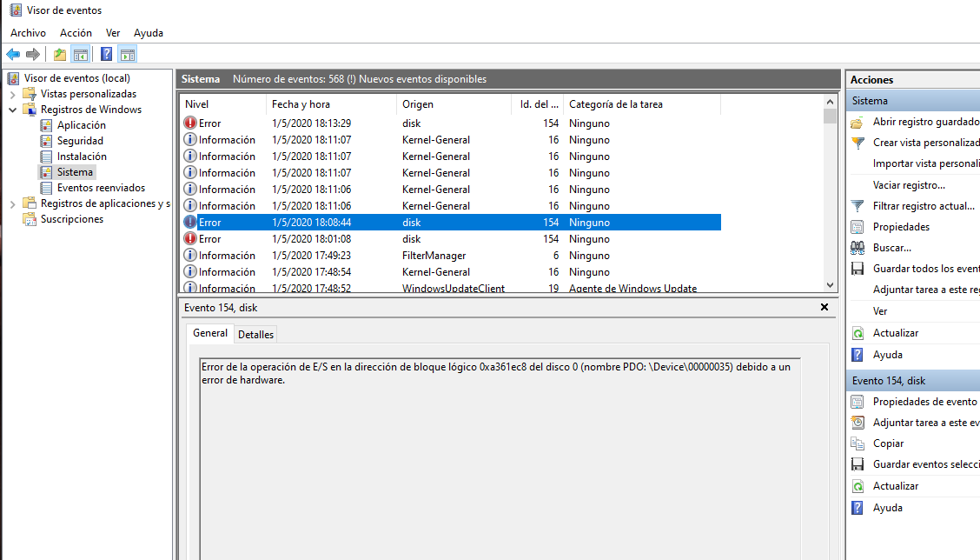Sort by the Nivel column header
The width and height of the screenshot is (980, 560).
(222, 104)
